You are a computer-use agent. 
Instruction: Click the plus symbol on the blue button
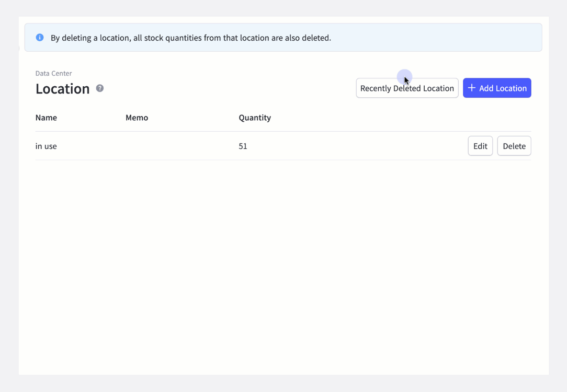471,88
